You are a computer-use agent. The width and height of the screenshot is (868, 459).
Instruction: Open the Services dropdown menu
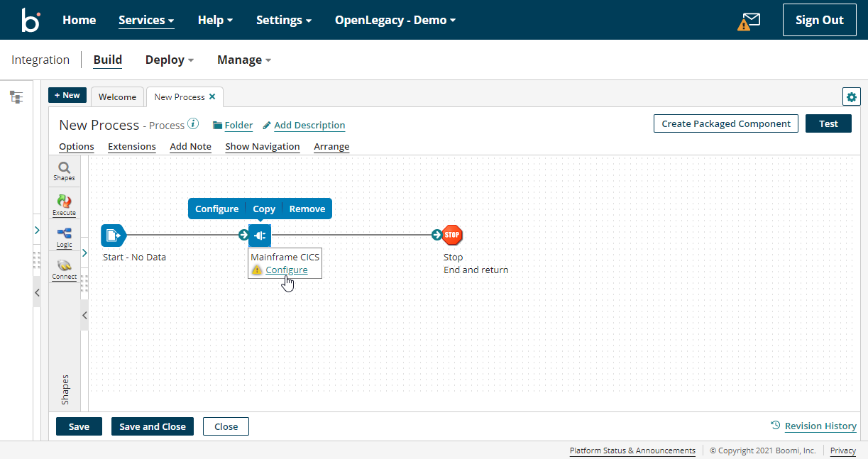click(x=146, y=20)
